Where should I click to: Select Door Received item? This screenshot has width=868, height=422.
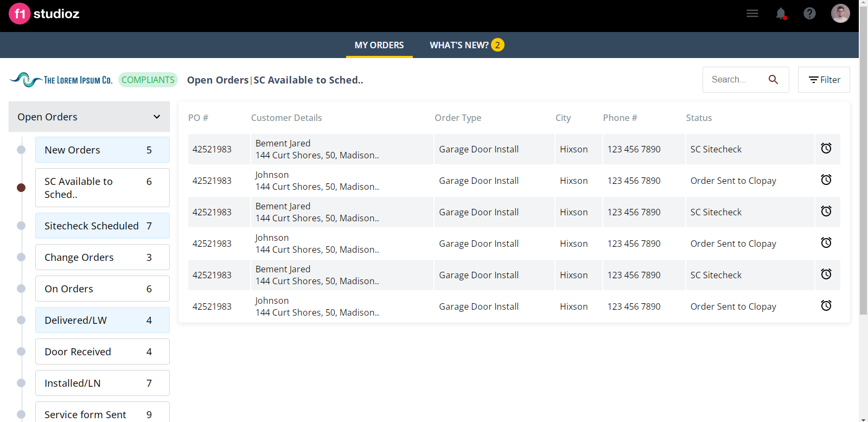pos(103,351)
